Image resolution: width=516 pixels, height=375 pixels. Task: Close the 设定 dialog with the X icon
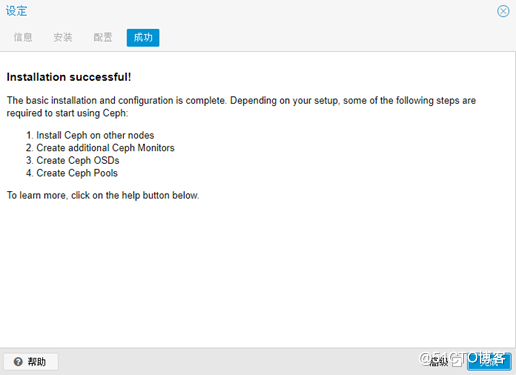click(503, 11)
